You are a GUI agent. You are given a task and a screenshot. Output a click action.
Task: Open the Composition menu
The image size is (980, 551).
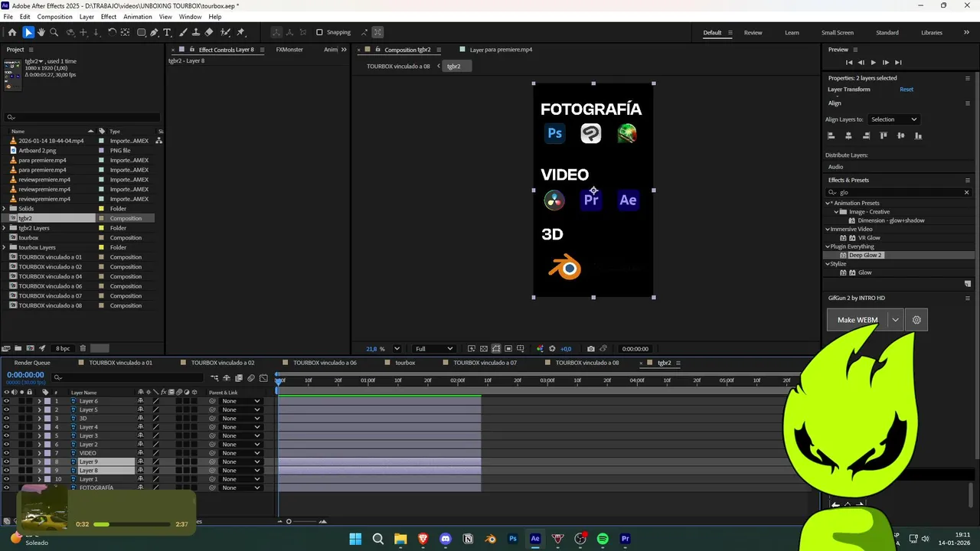tap(55, 17)
